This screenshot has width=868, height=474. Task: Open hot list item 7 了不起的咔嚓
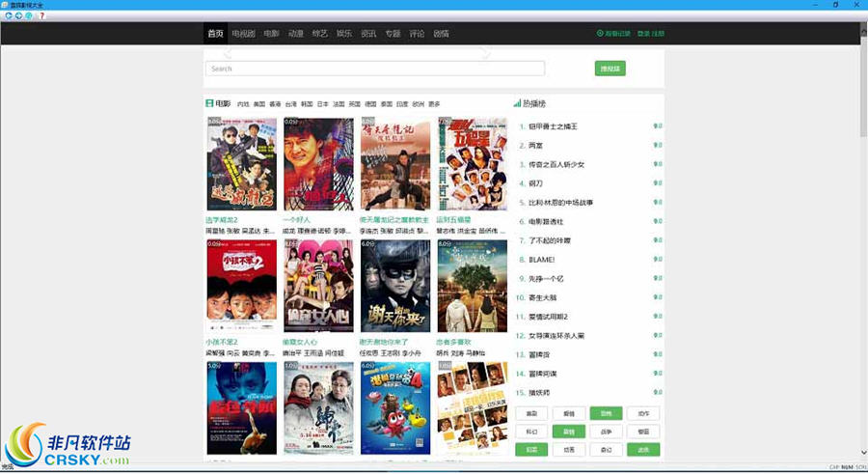550,240
